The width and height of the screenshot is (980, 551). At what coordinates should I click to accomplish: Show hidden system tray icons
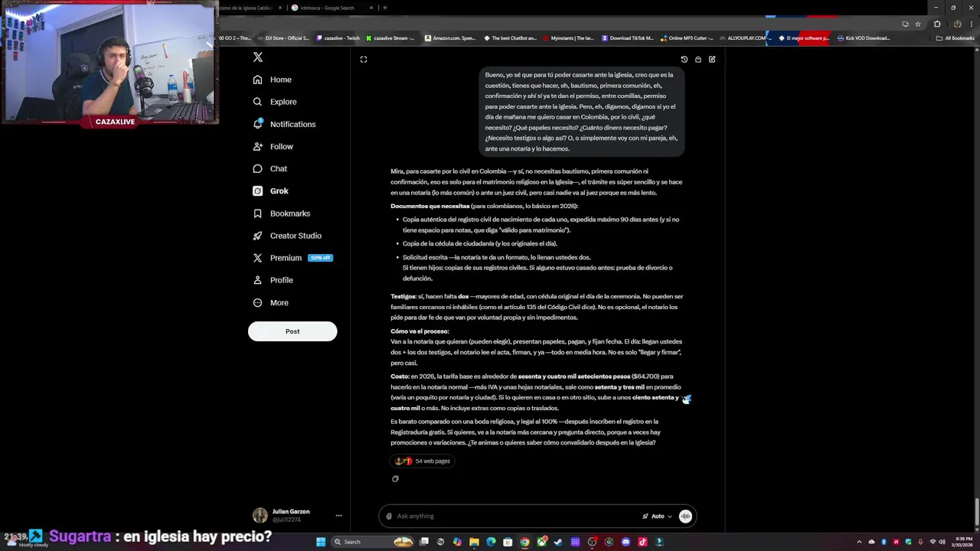[859, 542]
